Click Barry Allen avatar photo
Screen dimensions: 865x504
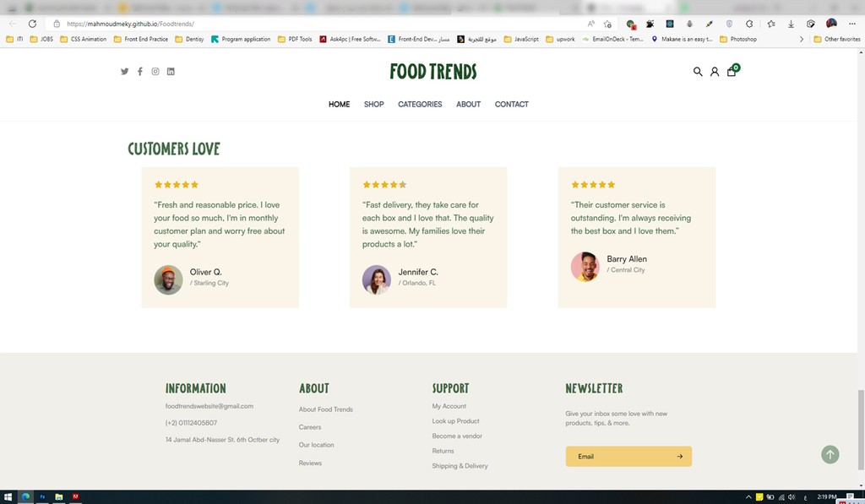[x=585, y=267]
